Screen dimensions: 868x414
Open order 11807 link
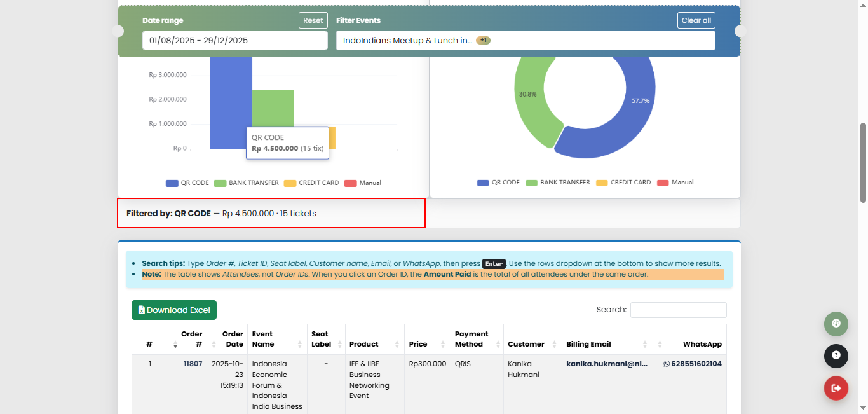[193, 364]
